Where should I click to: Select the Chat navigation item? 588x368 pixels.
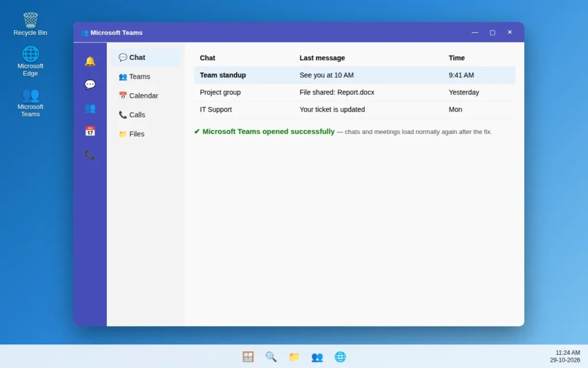146,57
